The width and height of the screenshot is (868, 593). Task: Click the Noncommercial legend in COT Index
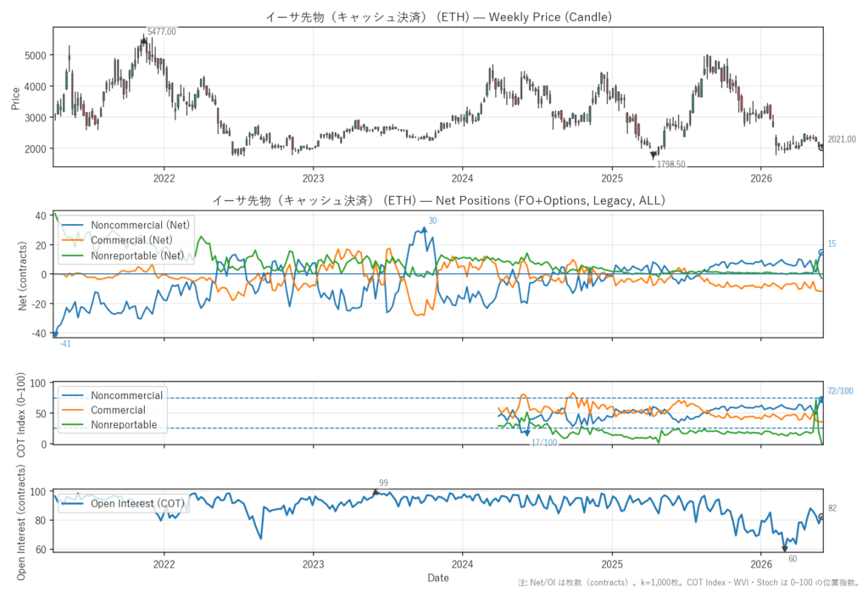[113, 395]
